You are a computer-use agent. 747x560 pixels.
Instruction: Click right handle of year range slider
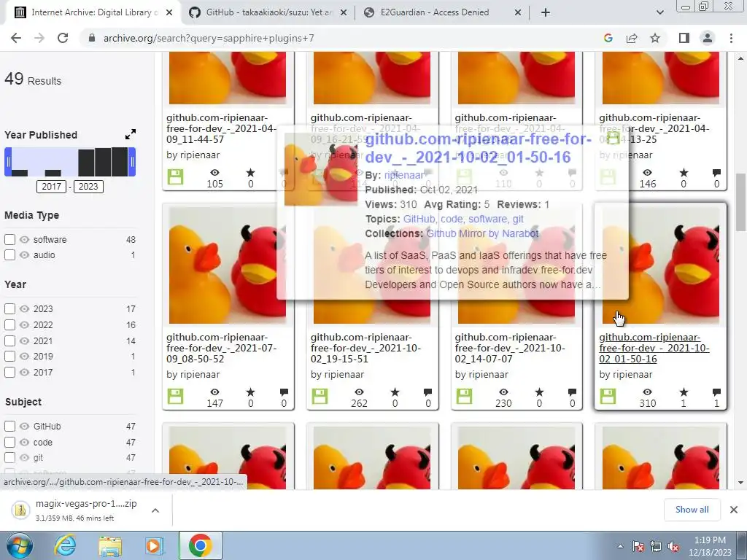point(133,162)
